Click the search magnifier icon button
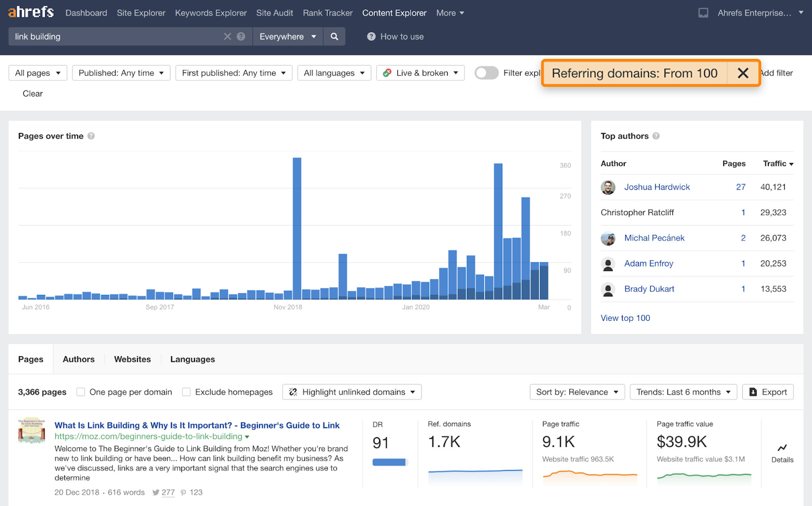This screenshot has height=506, width=812. 334,37
